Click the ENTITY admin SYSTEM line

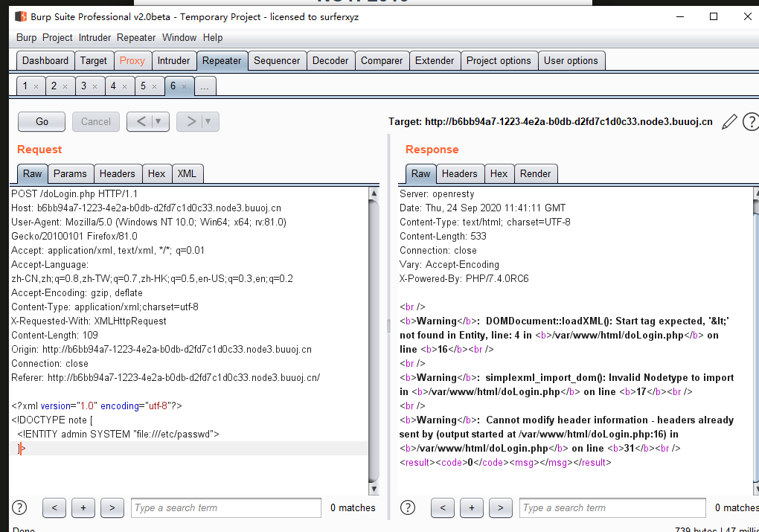(118, 435)
